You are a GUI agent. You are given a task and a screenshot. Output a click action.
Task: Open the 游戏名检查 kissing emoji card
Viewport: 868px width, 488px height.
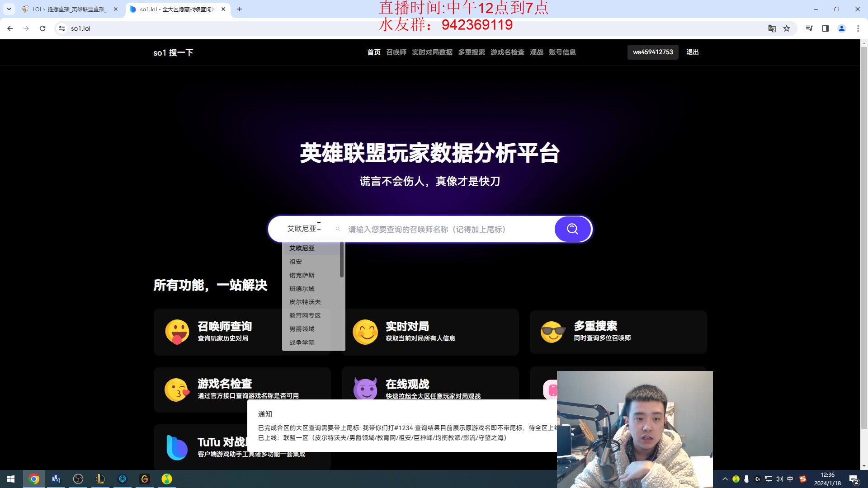coord(242,389)
